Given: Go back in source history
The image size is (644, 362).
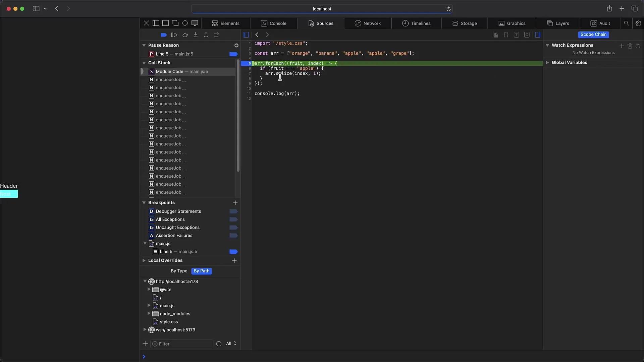Looking at the screenshot, I should click(x=257, y=35).
